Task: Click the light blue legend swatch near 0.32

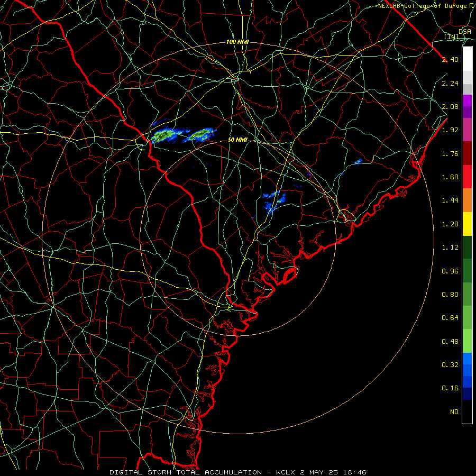Action: click(467, 359)
